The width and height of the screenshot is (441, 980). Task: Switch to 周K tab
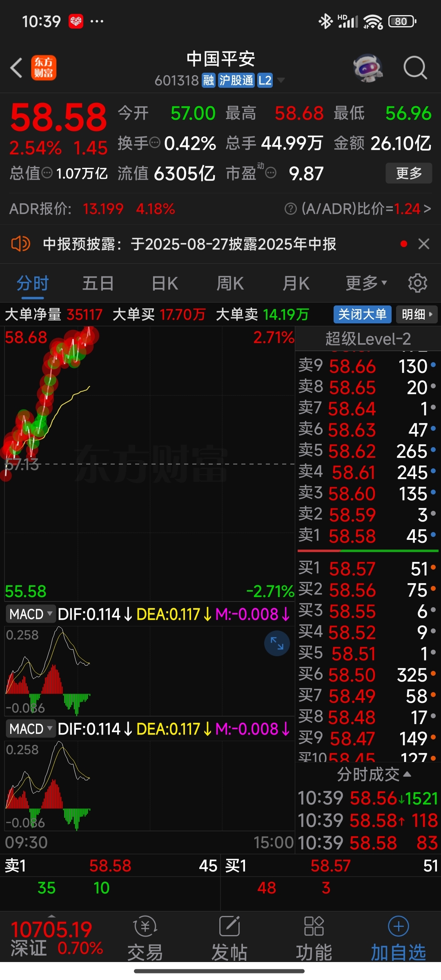[230, 283]
